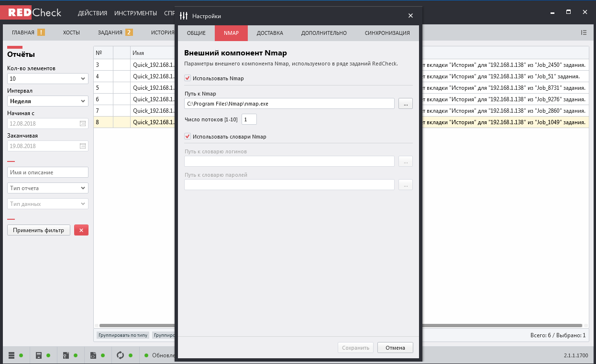Switch to the Общие settings tab
This screenshot has height=364, width=596.
pyautogui.click(x=196, y=33)
